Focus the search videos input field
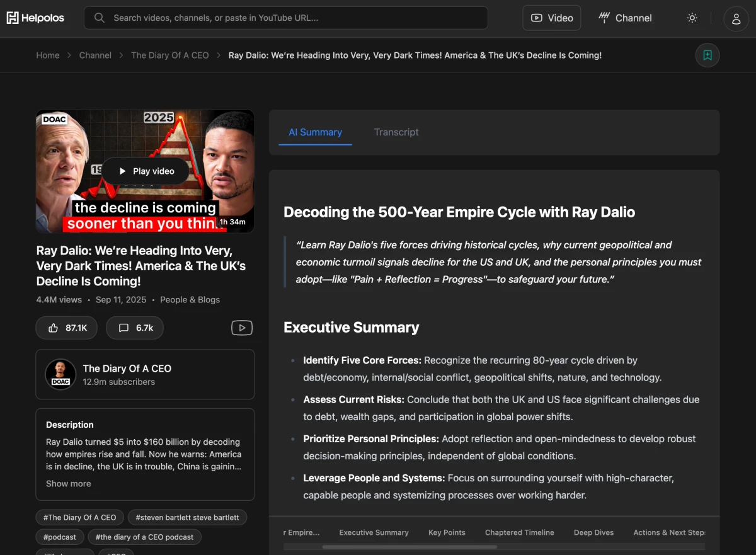The width and height of the screenshot is (756, 555). [x=286, y=18]
